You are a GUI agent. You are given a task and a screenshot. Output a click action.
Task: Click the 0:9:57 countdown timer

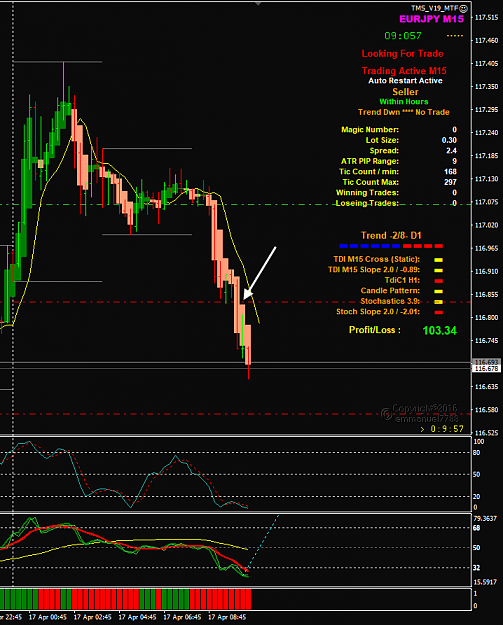(447, 429)
